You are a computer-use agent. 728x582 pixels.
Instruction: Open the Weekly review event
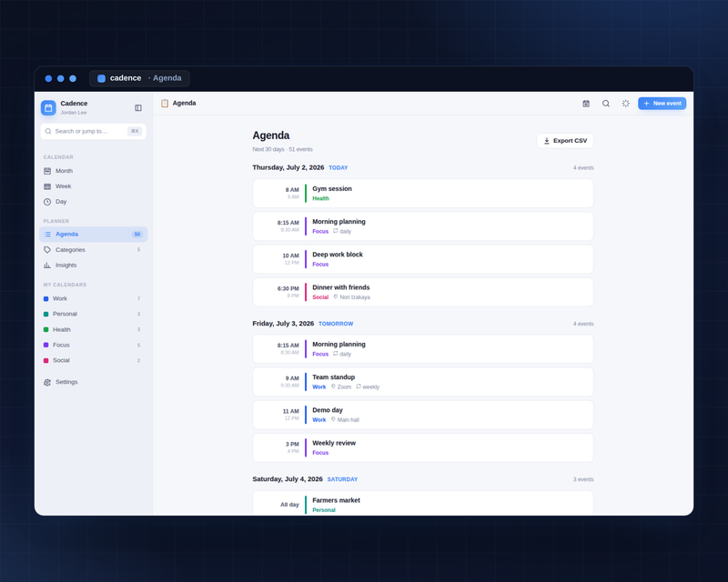click(x=423, y=448)
